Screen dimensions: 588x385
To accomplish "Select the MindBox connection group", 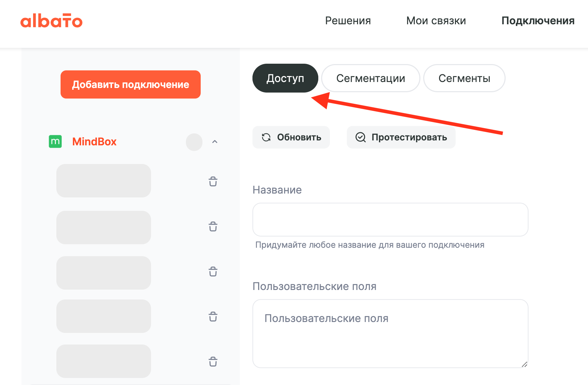I will 94,141.
